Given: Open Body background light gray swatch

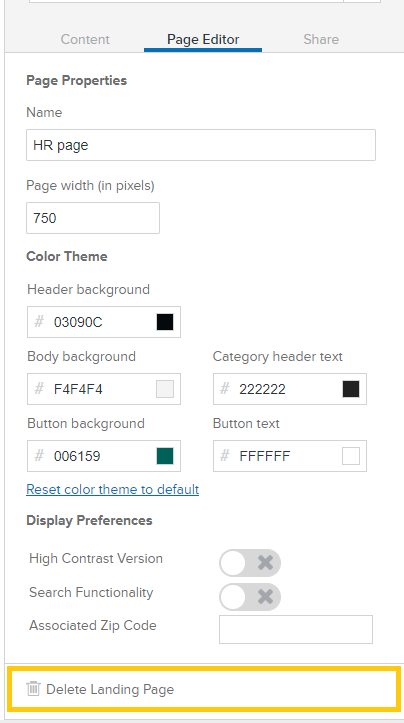Looking at the screenshot, I should 165,389.
